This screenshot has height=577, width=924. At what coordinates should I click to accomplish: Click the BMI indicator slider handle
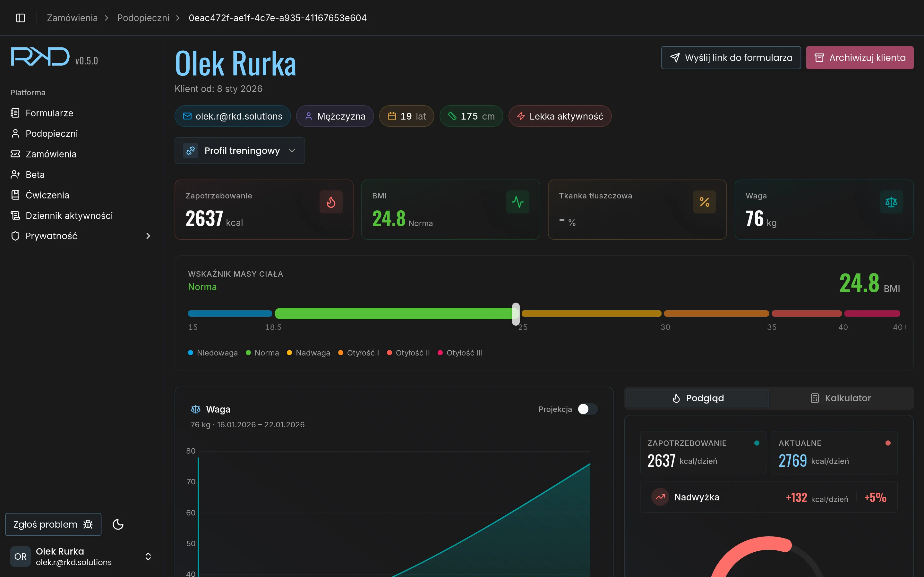tap(516, 314)
